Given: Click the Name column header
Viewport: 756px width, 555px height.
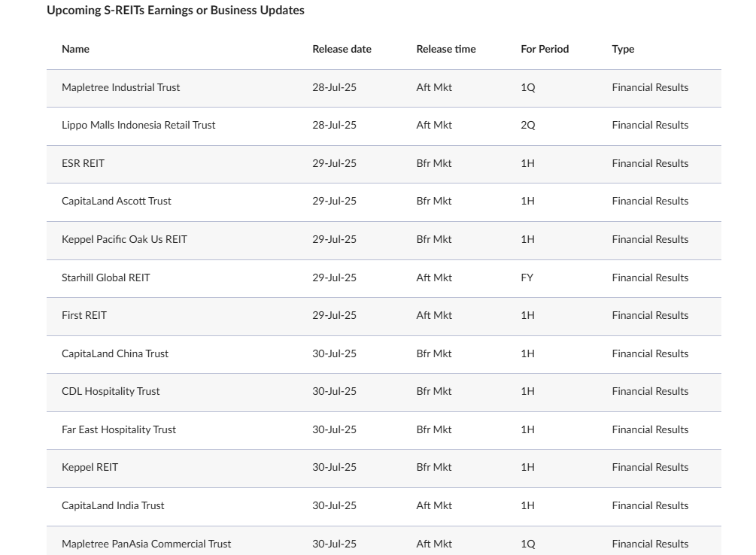Looking at the screenshot, I should pos(75,49).
